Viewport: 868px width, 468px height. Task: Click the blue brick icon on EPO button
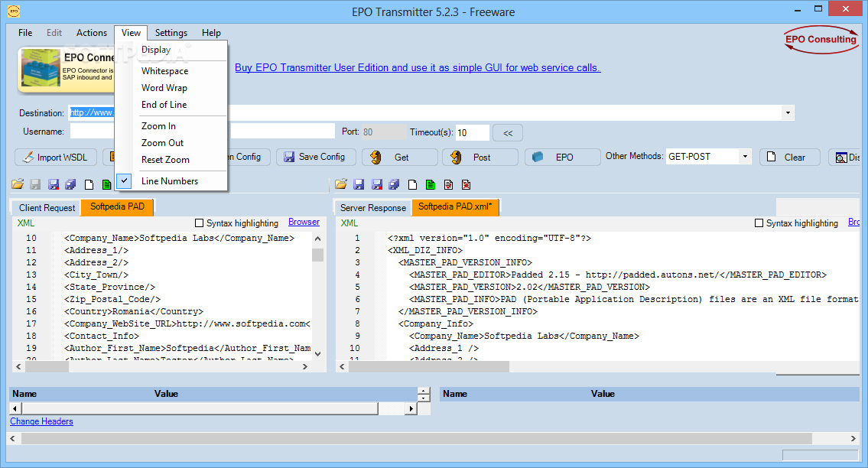pos(538,158)
